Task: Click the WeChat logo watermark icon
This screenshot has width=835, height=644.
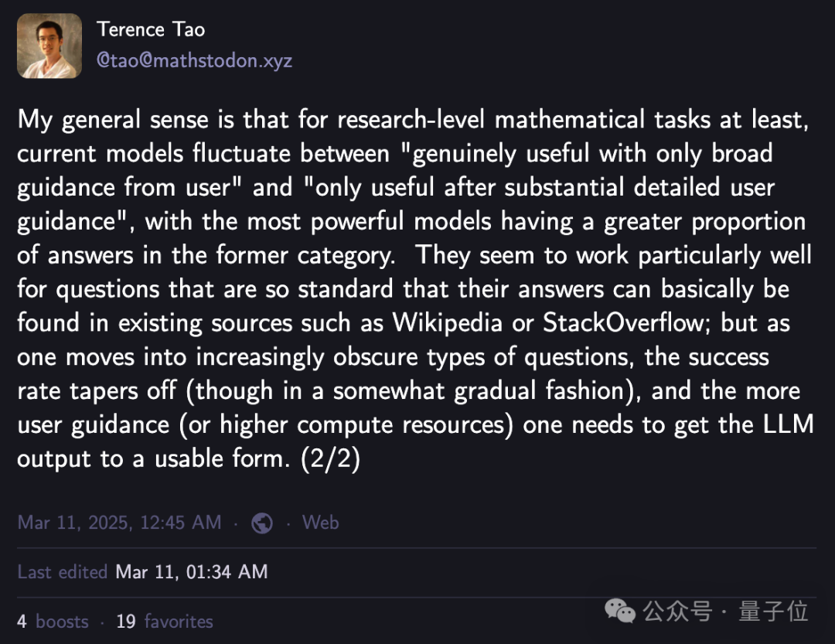Action: pos(620,611)
